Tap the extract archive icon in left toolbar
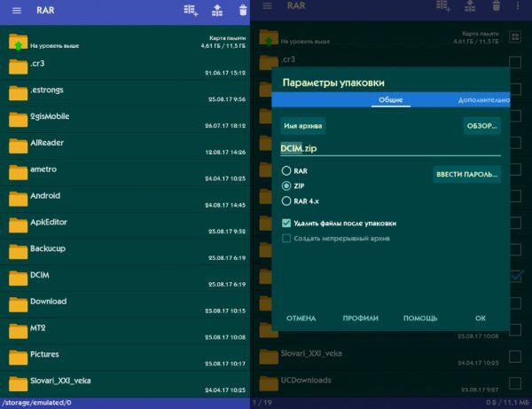Viewport: 532px width, 409px height. (x=217, y=10)
